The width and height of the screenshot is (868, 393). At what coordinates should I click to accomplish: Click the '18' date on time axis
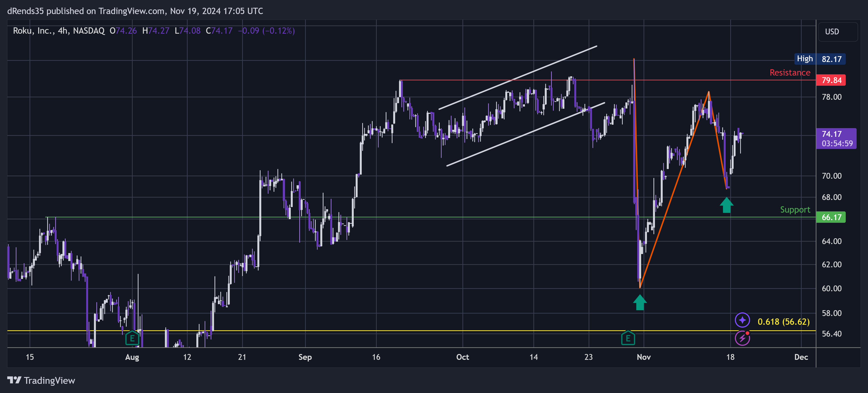point(730,357)
